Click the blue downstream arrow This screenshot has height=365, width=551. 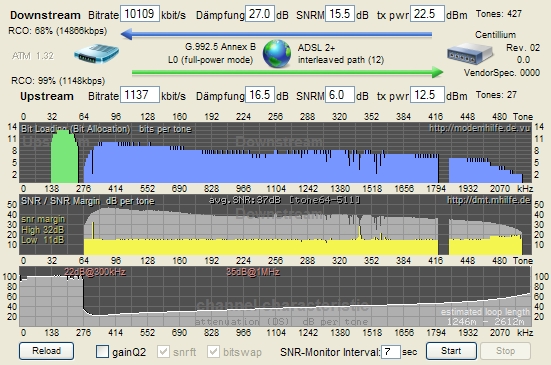click(276, 34)
